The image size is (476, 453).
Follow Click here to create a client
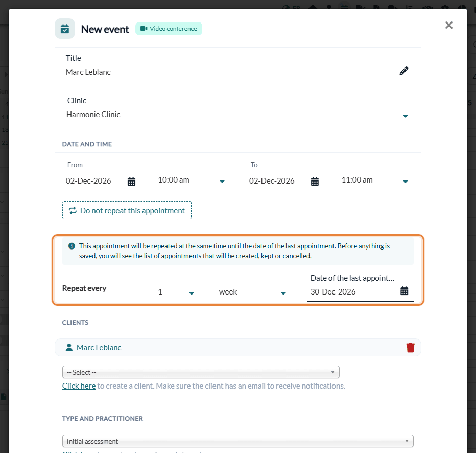tap(79, 386)
